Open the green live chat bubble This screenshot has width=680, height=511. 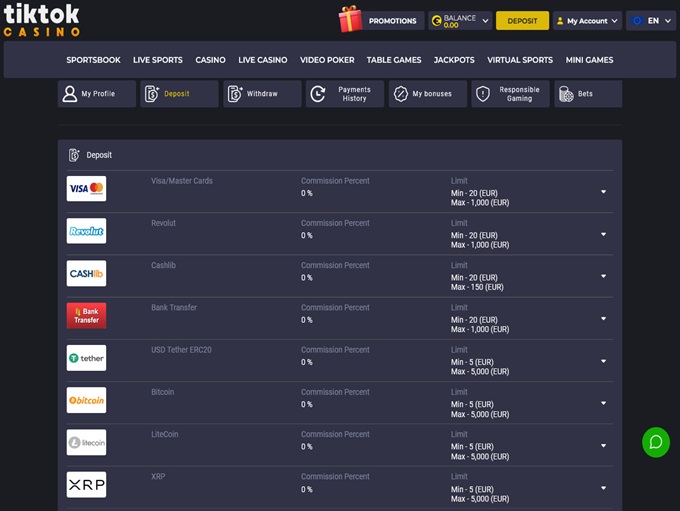tap(655, 441)
